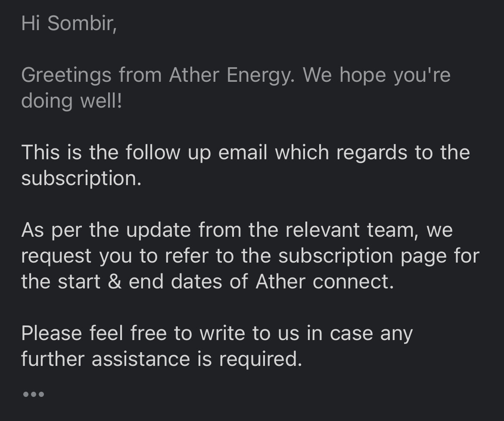Expand the trimmed content three-dots indicator
This screenshot has width=504, height=421.
coord(34,394)
